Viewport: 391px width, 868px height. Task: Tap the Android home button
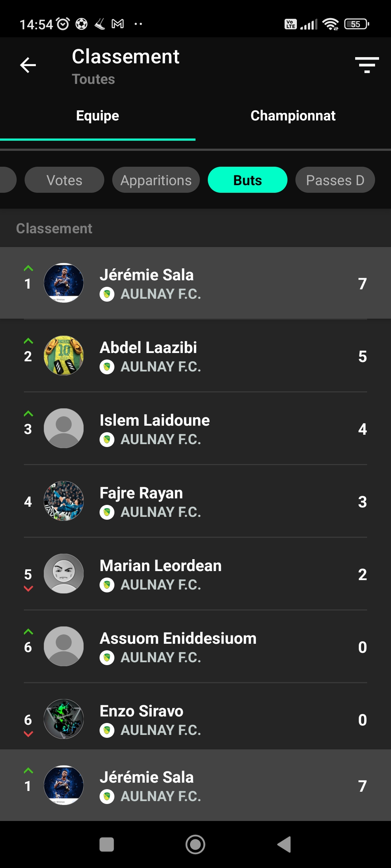pos(195,845)
